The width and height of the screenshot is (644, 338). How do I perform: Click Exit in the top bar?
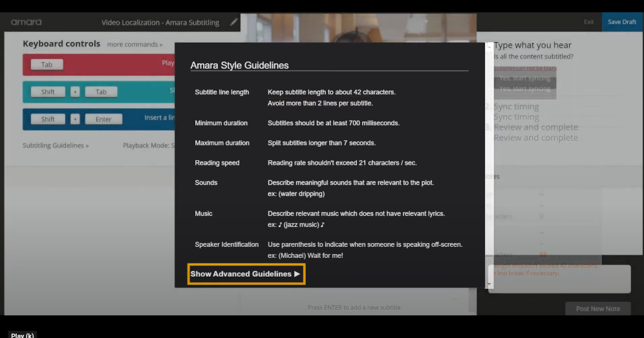[588, 22]
